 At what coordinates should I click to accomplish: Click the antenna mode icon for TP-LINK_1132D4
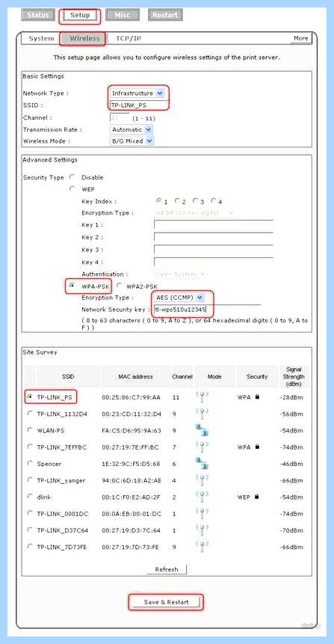pyautogui.click(x=202, y=414)
